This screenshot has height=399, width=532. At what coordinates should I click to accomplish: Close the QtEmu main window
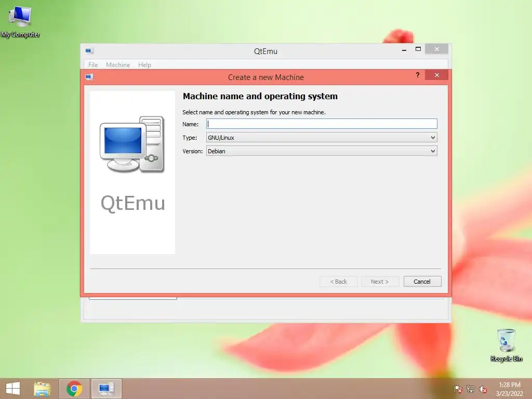[x=436, y=49]
